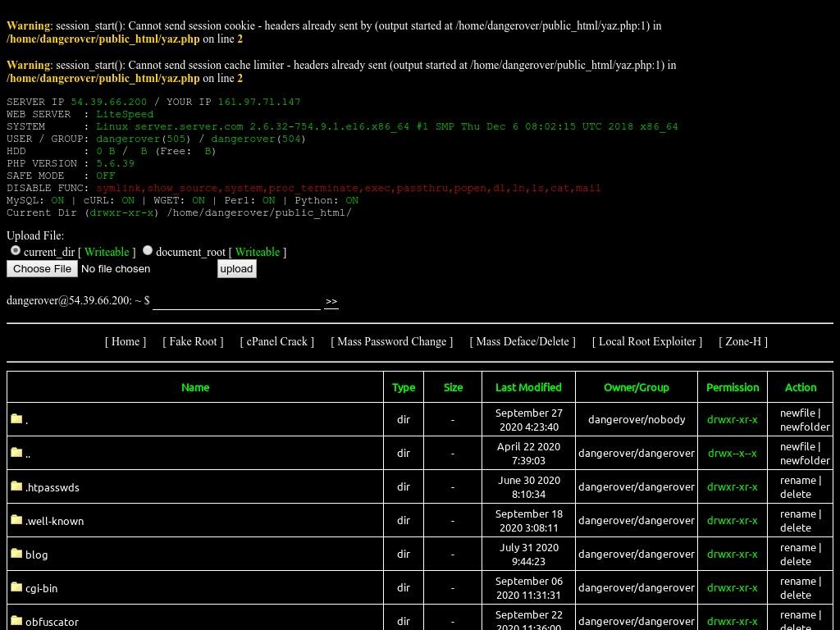
Task: Click the folder icon of the '..' row
Action: [16, 452]
